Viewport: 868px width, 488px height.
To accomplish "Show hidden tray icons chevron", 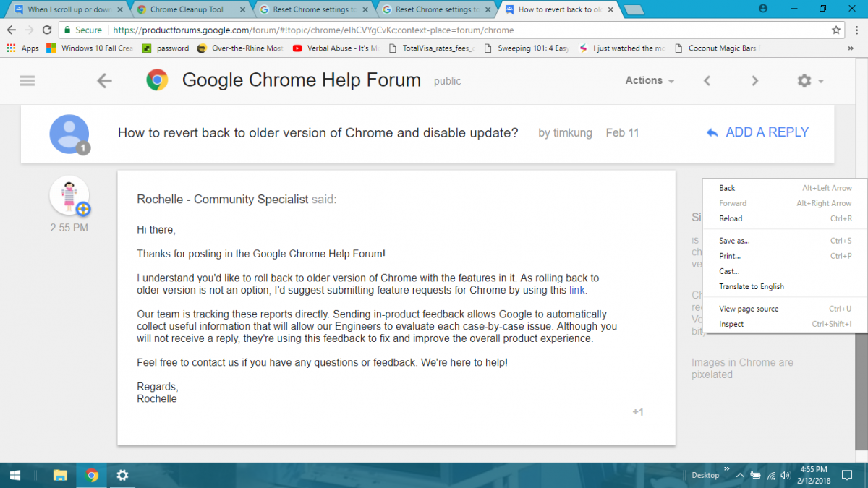I will (x=739, y=476).
